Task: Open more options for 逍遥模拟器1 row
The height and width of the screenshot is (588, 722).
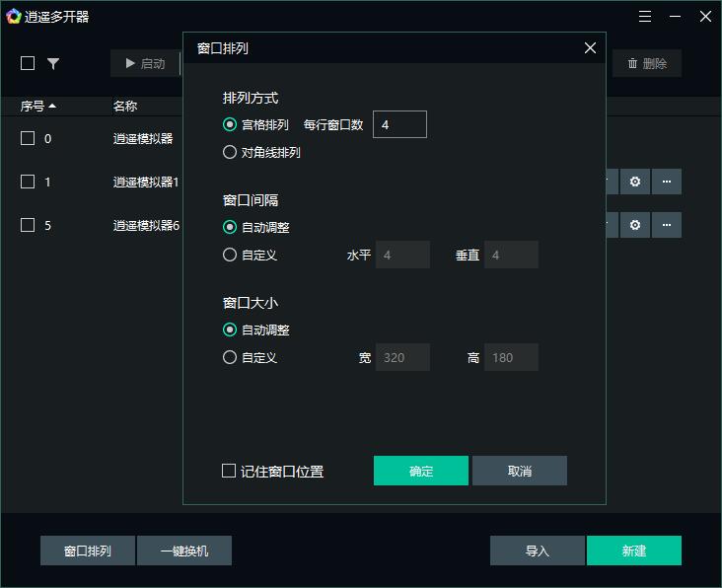Action: [667, 182]
